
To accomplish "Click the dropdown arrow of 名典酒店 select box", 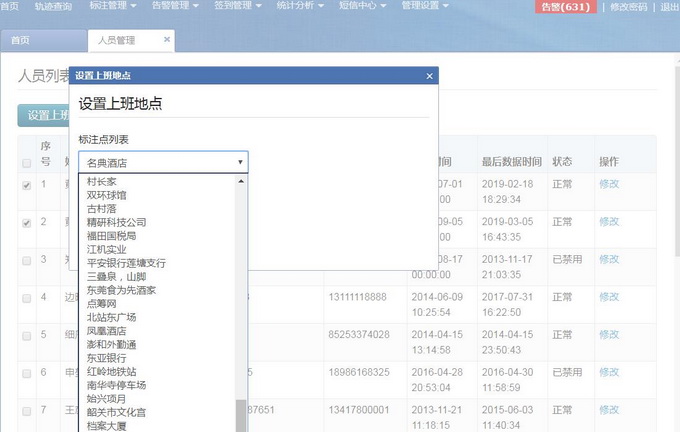I will [240, 162].
